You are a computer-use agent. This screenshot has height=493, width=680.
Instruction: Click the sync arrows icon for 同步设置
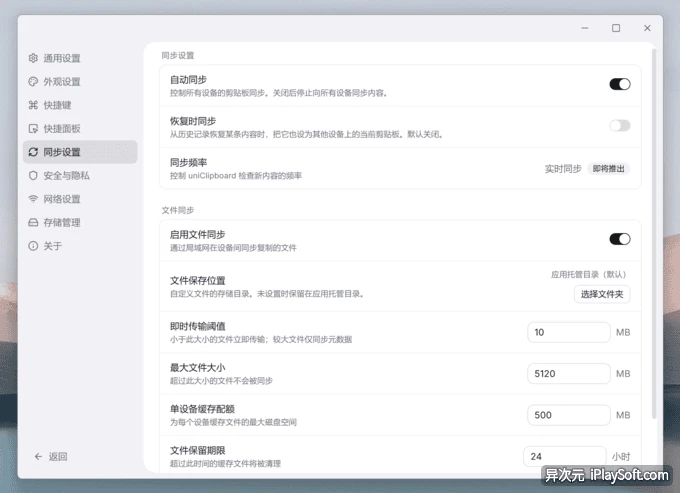tap(33, 152)
